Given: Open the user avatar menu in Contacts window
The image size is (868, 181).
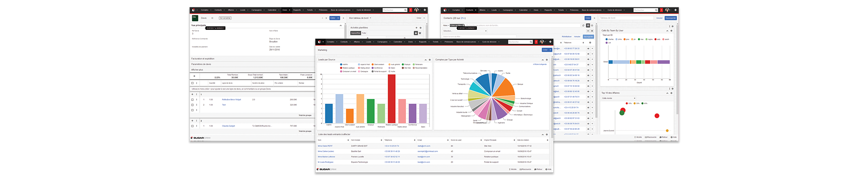Looking at the screenshot, I should pyautogui.click(x=668, y=10).
